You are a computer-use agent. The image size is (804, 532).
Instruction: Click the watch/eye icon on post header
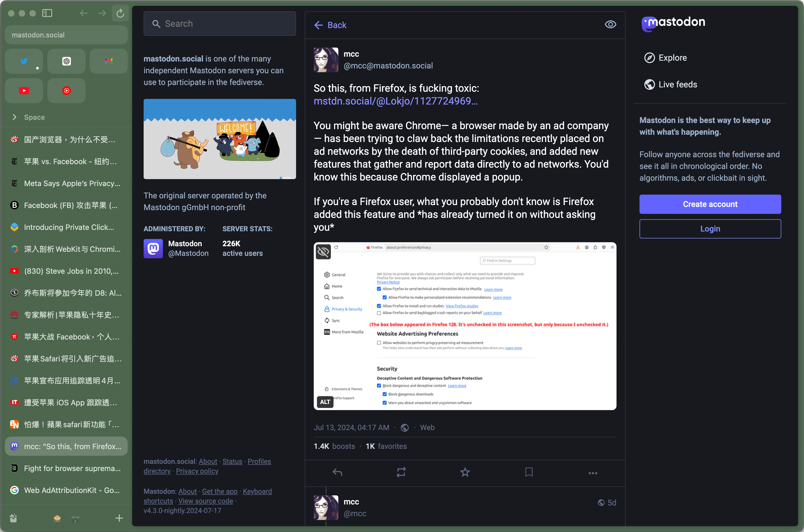tap(610, 24)
